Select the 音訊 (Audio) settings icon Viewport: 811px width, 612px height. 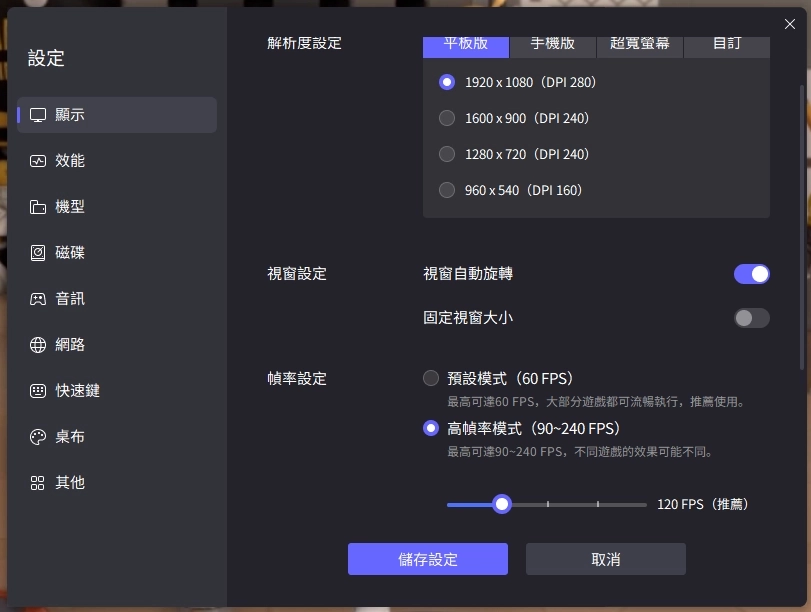36,298
